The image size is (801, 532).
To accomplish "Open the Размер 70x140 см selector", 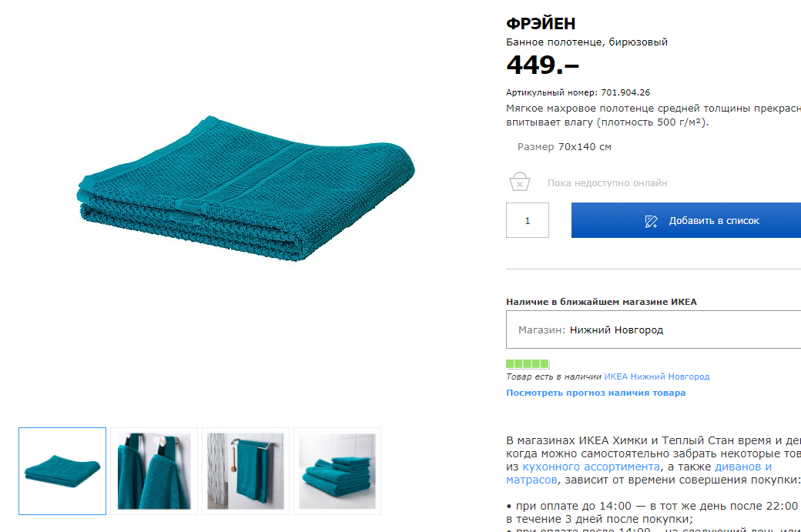I will click(x=564, y=147).
